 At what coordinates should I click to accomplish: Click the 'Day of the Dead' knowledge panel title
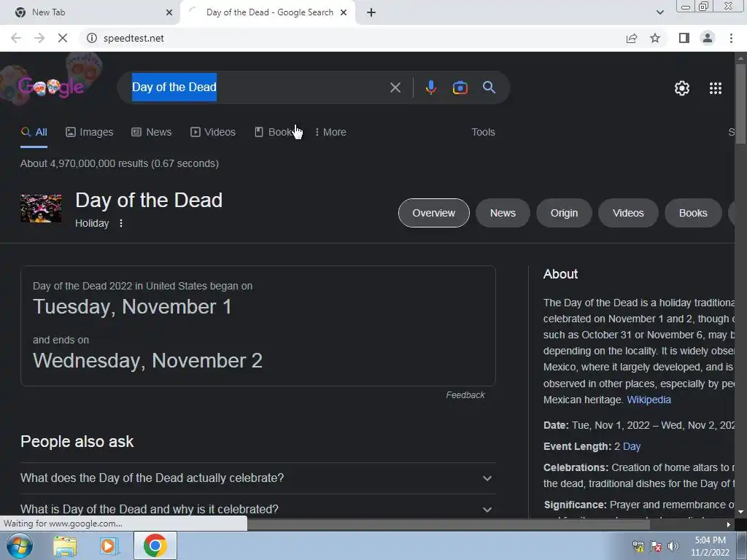[x=149, y=200]
